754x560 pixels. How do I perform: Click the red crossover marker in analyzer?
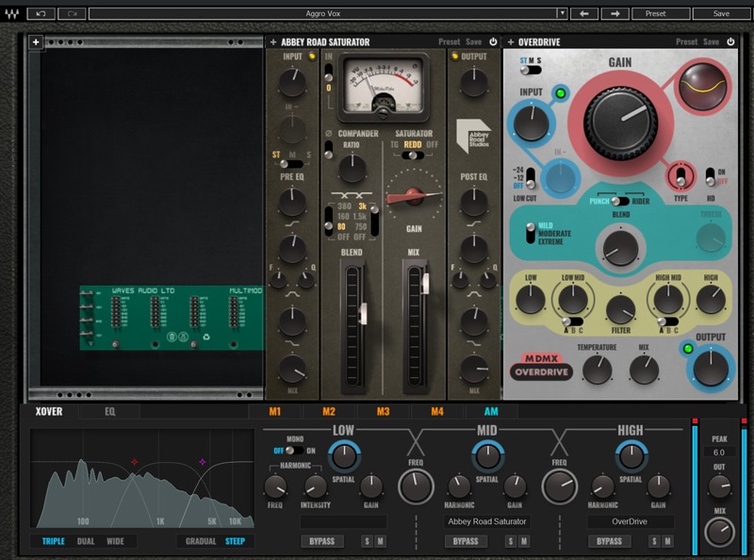134,462
